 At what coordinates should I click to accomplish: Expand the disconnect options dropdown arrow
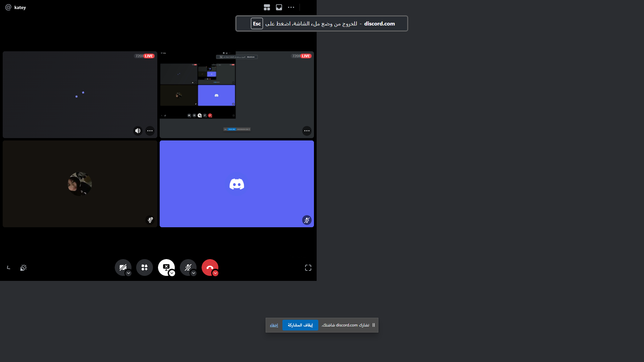tap(215, 273)
